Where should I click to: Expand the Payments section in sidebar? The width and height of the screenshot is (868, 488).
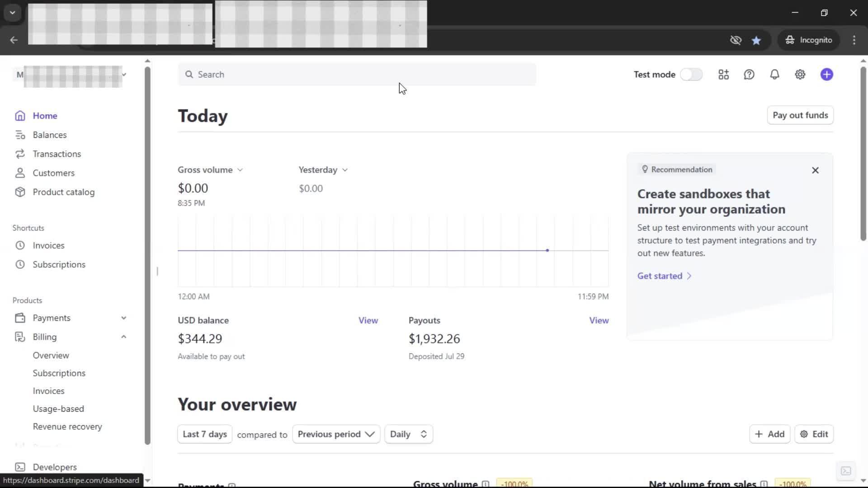point(123,318)
